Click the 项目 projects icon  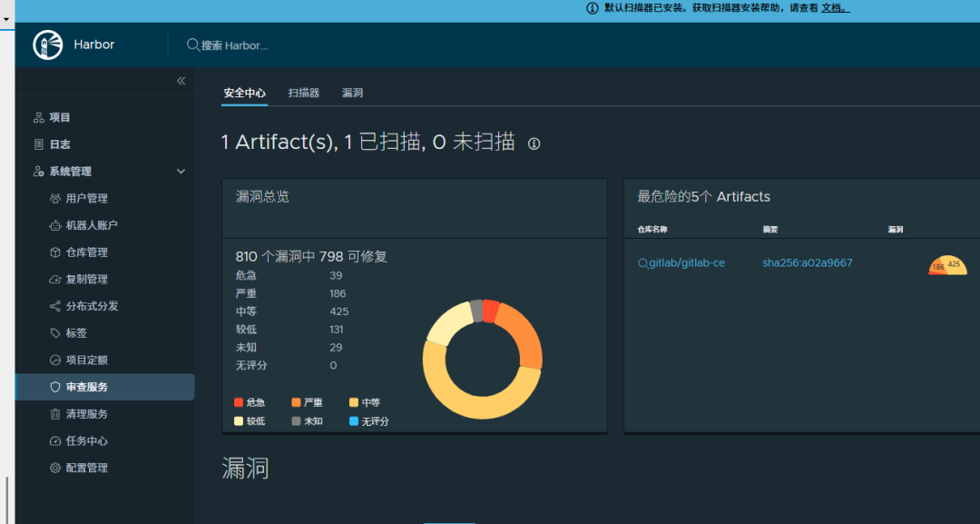pos(39,117)
